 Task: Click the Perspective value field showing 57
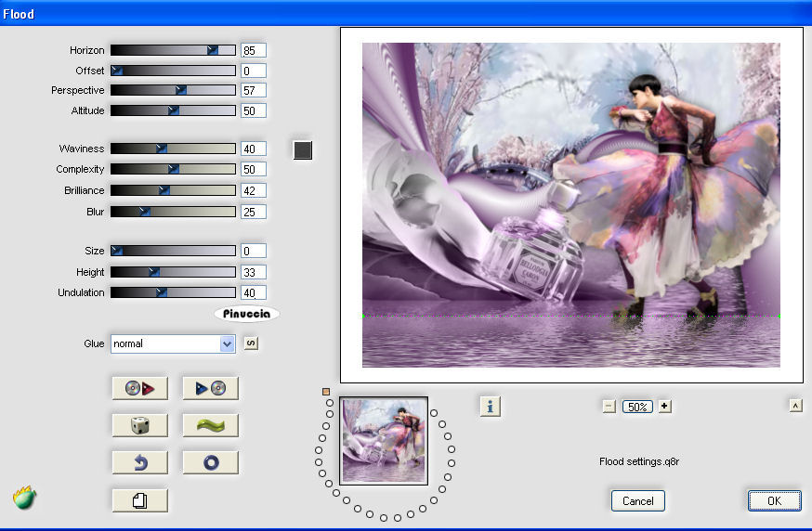[x=254, y=90]
